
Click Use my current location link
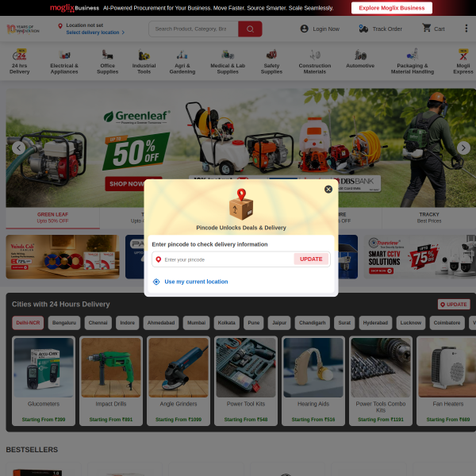(x=196, y=282)
